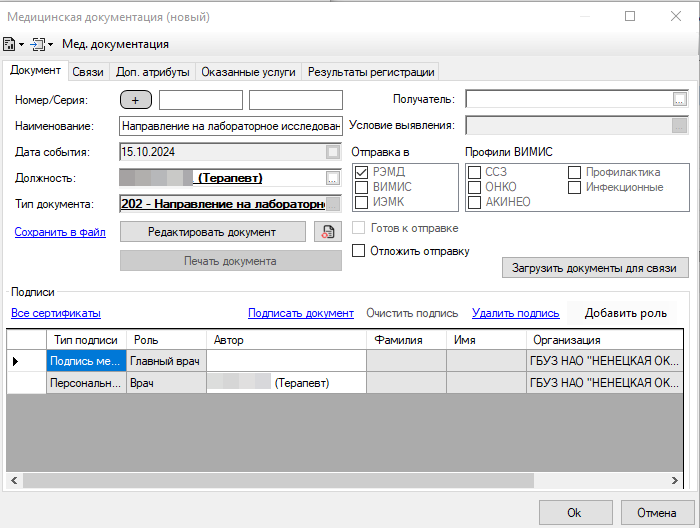The height and width of the screenshot is (528, 700).
Task: Select Врач role cell
Action: click(x=166, y=383)
